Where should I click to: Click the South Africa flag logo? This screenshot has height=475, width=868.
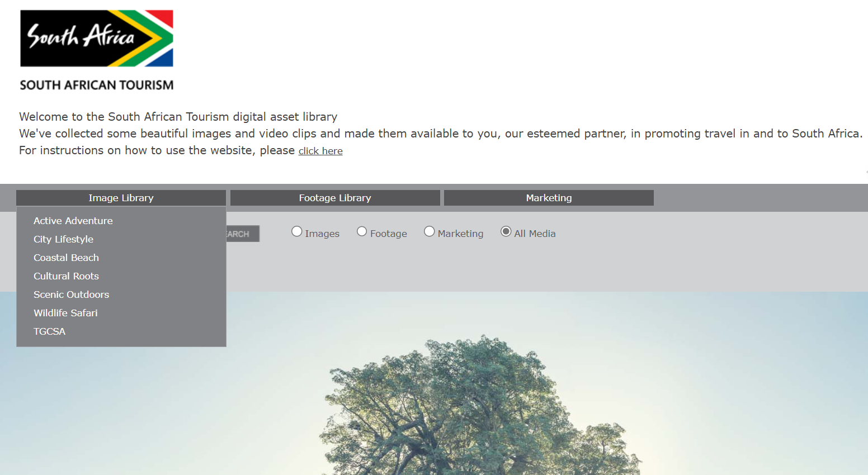(x=97, y=39)
